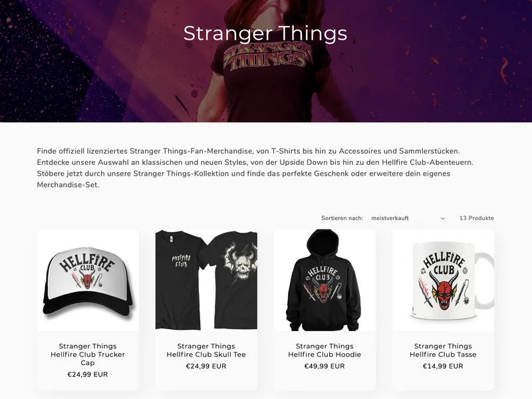Click the '13 Produkte' count text
This screenshot has height=399, width=532.
click(477, 218)
